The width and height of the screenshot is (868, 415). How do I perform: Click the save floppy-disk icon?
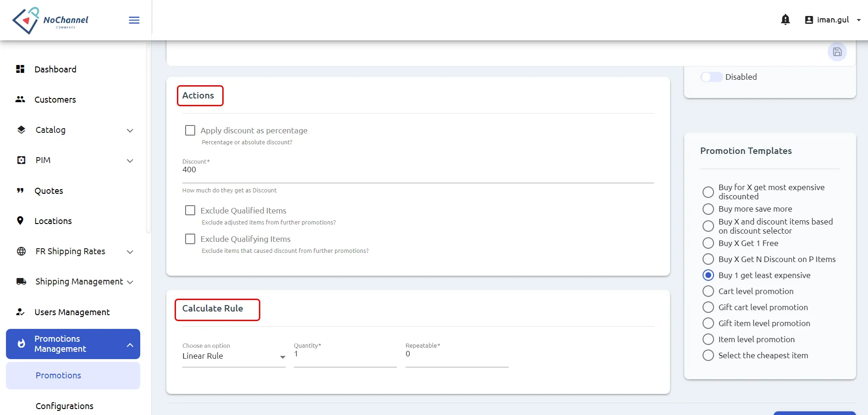click(x=837, y=52)
